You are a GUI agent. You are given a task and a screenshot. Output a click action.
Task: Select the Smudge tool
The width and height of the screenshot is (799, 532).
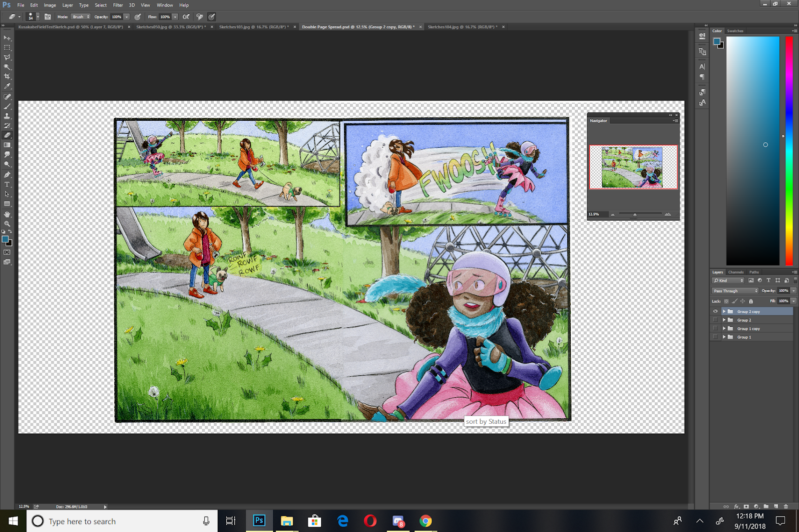[7, 155]
